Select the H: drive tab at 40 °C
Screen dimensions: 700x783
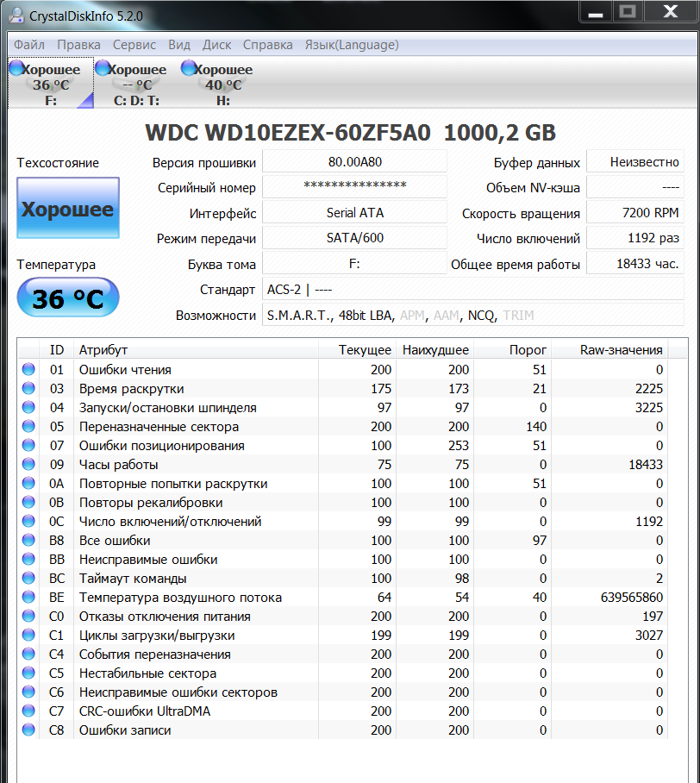pyautogui.click(x=222, y=84)
